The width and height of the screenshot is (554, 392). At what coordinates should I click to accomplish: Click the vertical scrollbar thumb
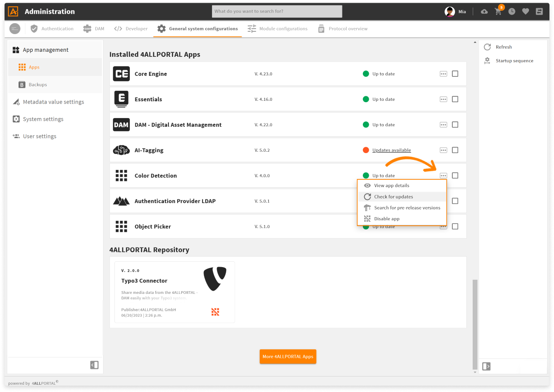click(475, 324)
